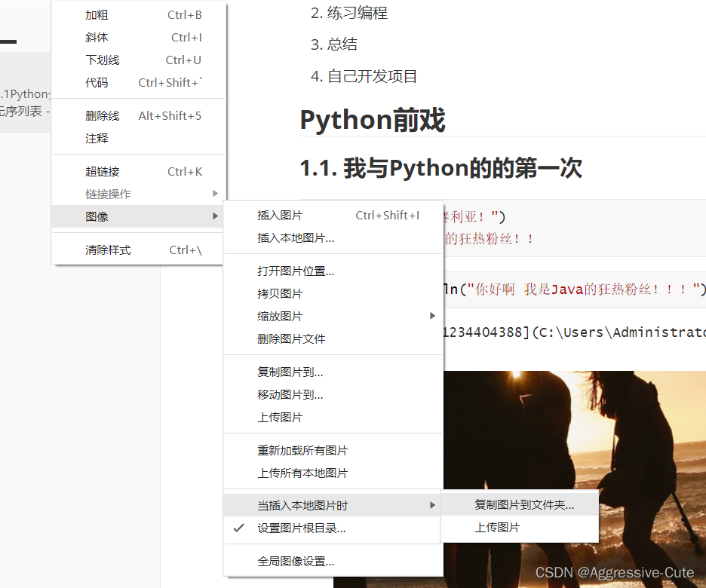Open 全局图像设置... settings
This screenshot has width=706, height=588.
(x=333, y=561)
